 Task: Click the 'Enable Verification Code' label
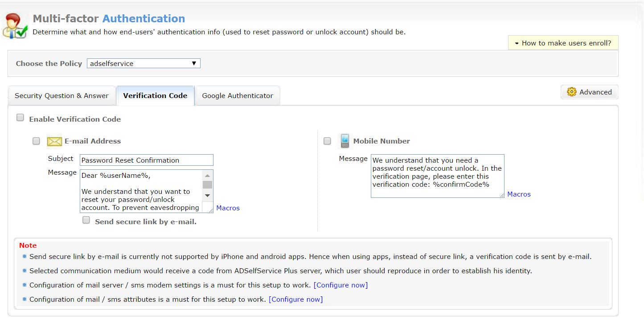pos(75,119)
